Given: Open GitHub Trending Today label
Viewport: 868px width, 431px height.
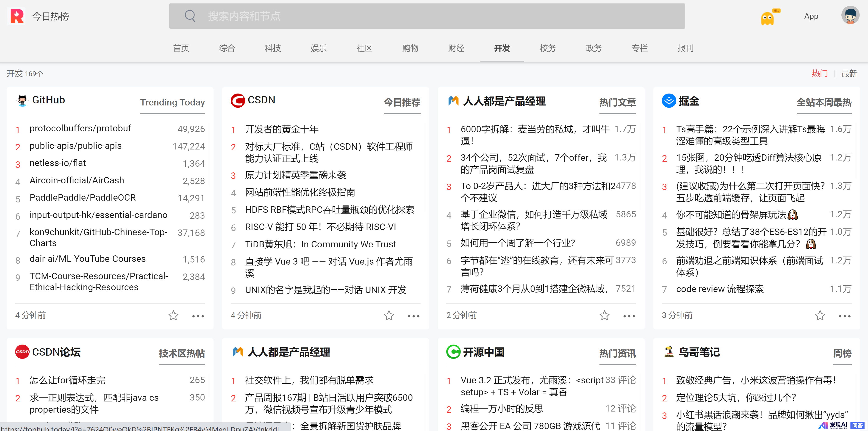Looking at the screenshot, I should (172, 102).
